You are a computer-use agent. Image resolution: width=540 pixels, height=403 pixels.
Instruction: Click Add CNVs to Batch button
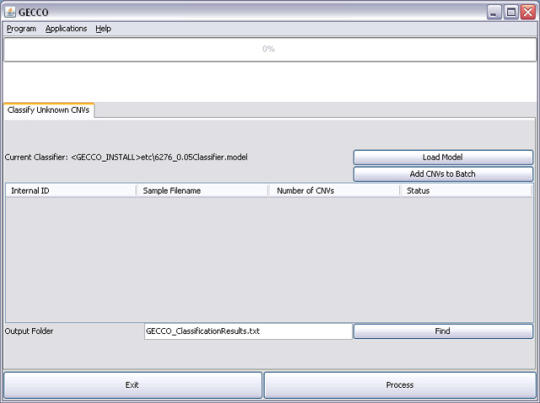pyautogui.click(x=443, y=174)
